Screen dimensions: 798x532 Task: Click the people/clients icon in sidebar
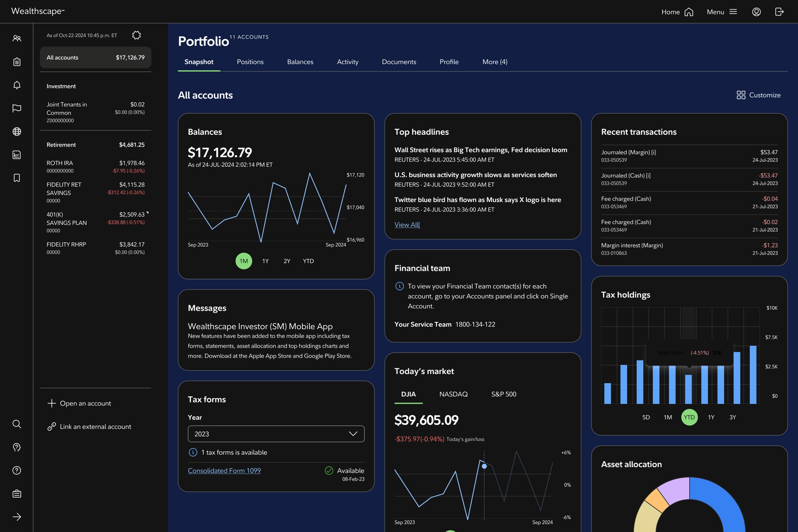17,39
